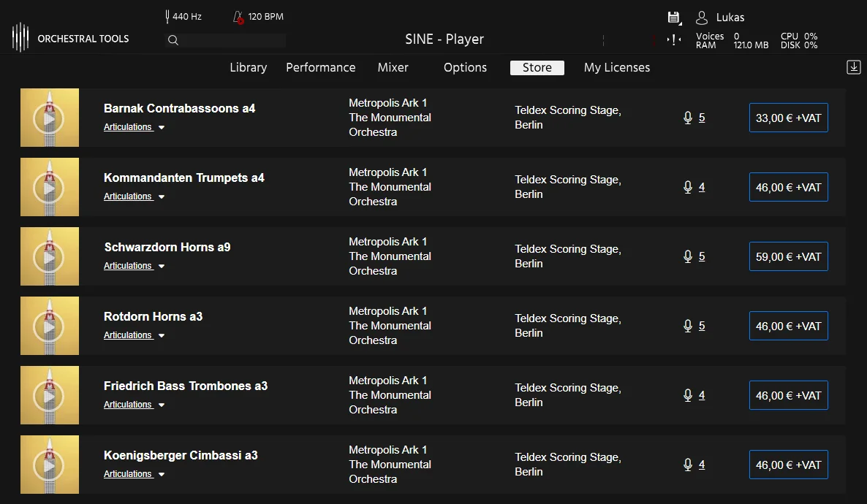
Task: Expand Articulations for Kommandanten Trumpets a4
Action: [x=135, y=196]
